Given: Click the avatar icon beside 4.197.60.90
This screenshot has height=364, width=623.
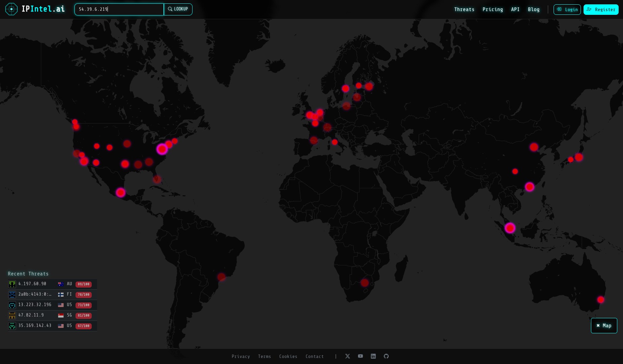Looking at the screenshot, I should click(12, 284).
